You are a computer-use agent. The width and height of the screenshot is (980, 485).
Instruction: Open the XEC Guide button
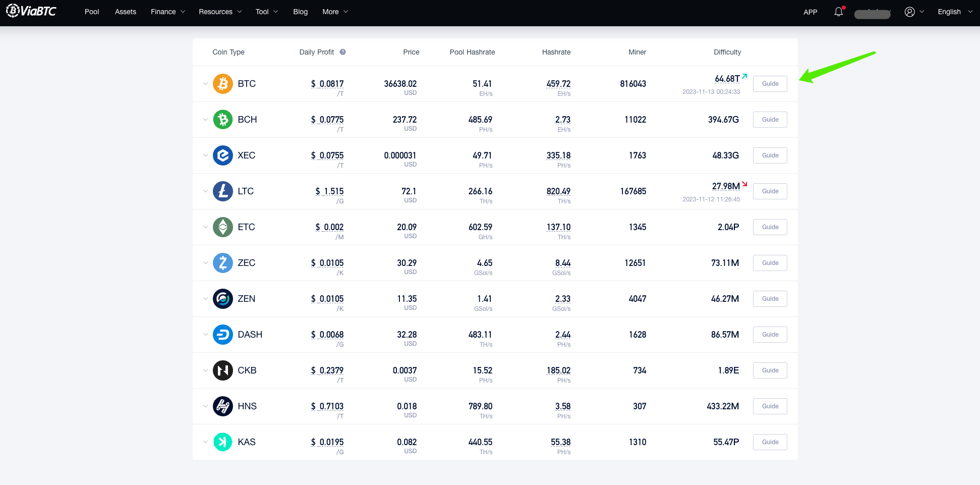coord(770,155)
